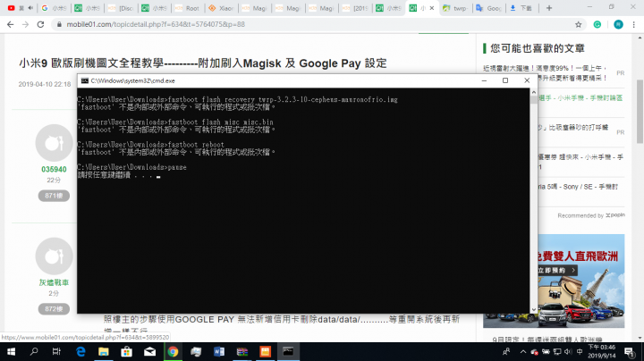Switch to the Google search tab

(54, 8)
